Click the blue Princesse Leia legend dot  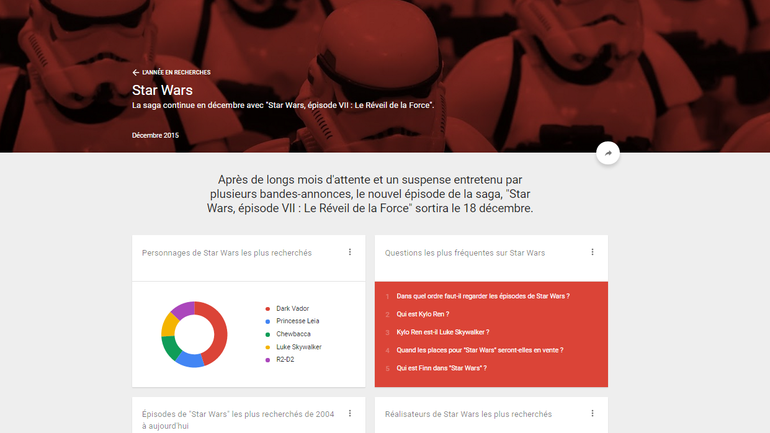click(268, 322)
